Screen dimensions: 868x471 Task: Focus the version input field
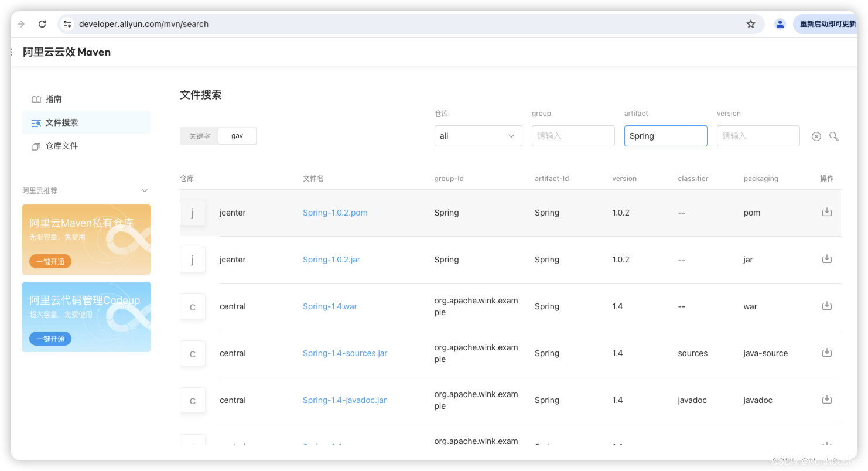[758, 136]
